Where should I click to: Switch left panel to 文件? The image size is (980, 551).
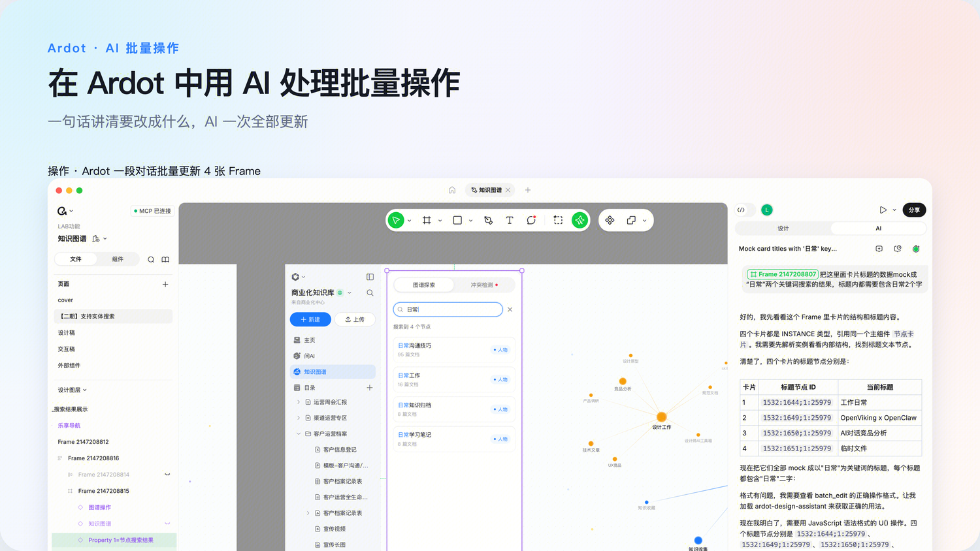pyautogui.click(x=76, y=259)
